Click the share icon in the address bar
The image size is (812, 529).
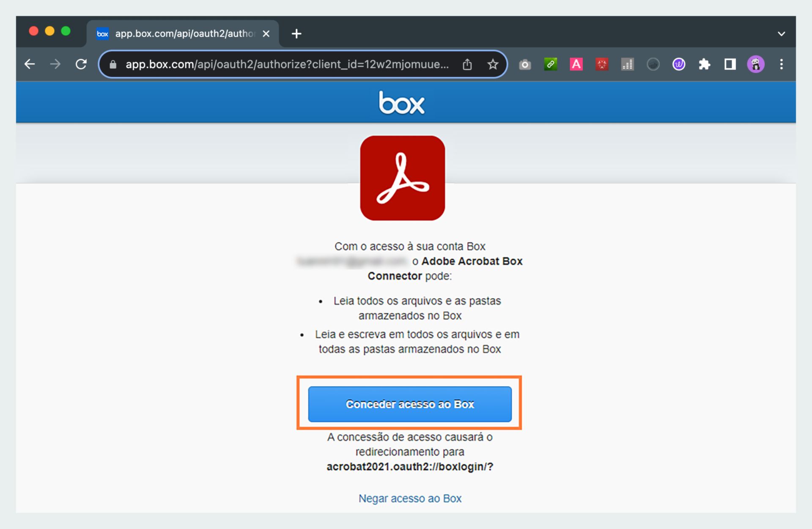click(467, 64)
